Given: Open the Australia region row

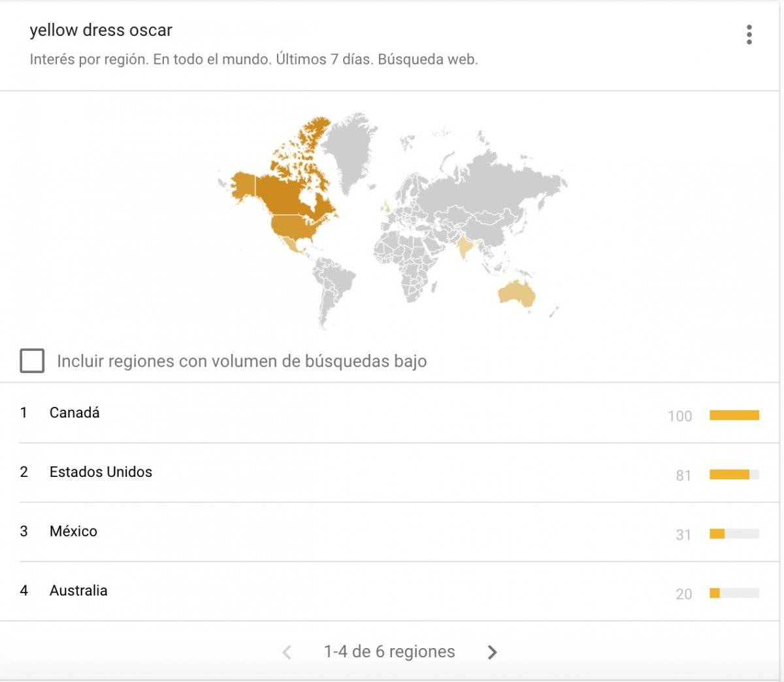Looking at the screenshot, I should pos(78,591).
